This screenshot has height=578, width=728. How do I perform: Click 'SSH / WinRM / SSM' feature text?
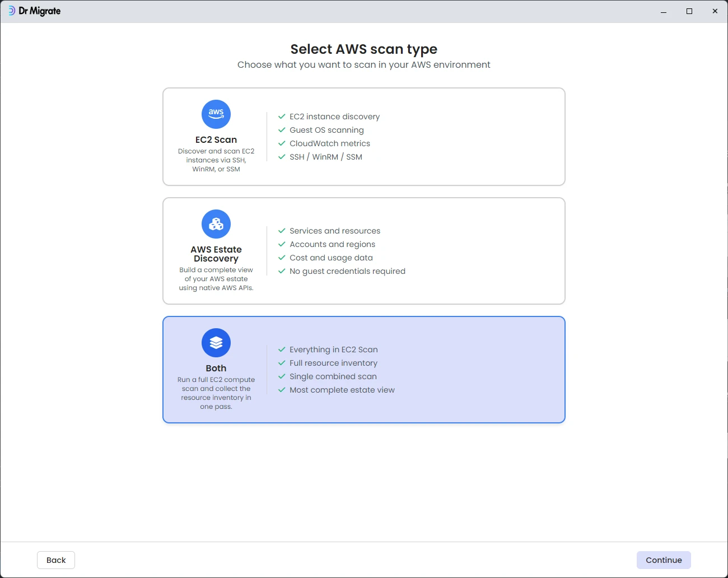point(326,157)
